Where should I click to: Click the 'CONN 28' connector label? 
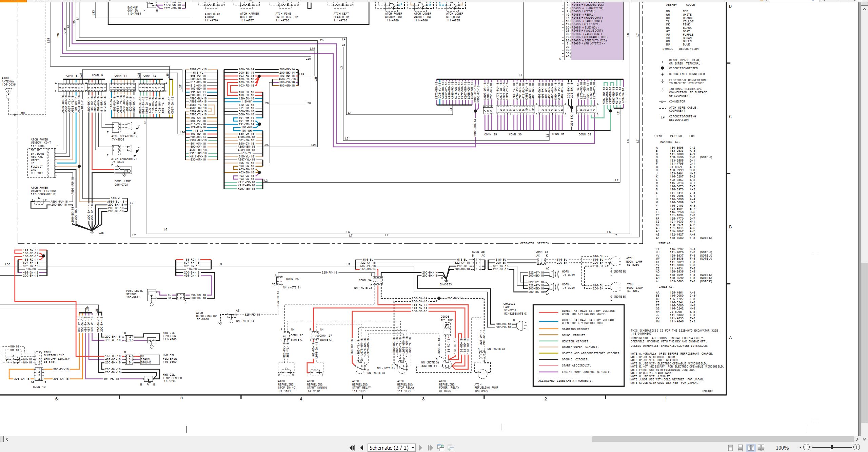tap(478, 252)
